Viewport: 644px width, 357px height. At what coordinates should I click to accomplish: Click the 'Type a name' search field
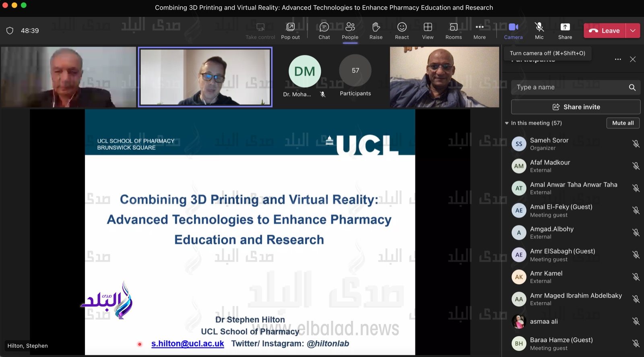point(570,87)
